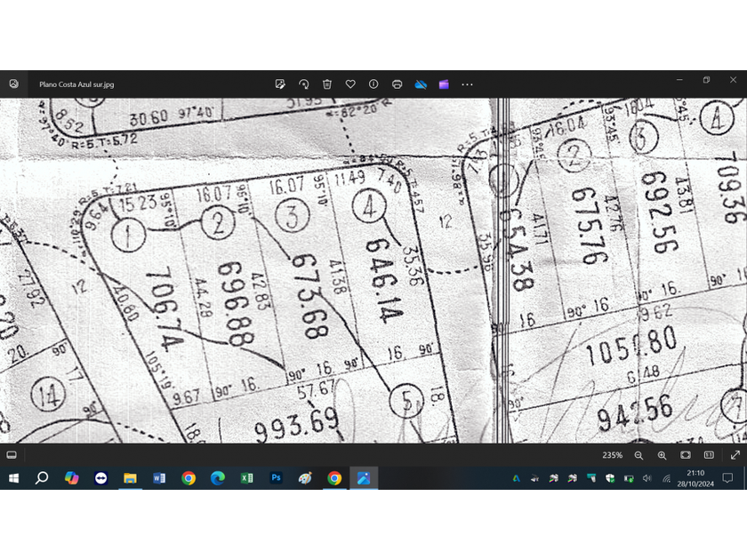Open Photoshop from the Windows taskbar
The height and width of the screenshot is (560, 747).
276,478
